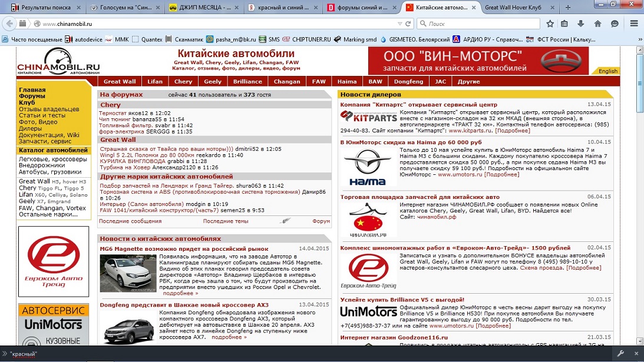Open the bookmarks list icon in toolbar
The height and width of the screenshot is (362, 644).
[564, 24]
